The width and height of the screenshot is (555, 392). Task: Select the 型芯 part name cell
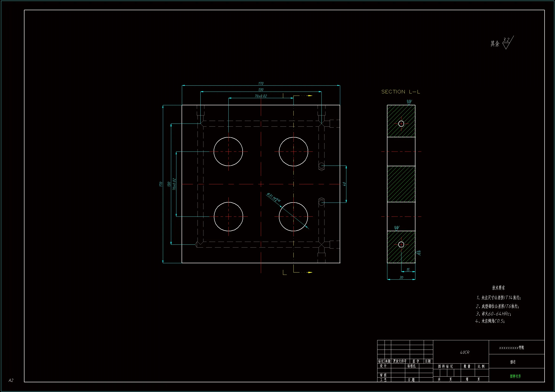(513, 362)
